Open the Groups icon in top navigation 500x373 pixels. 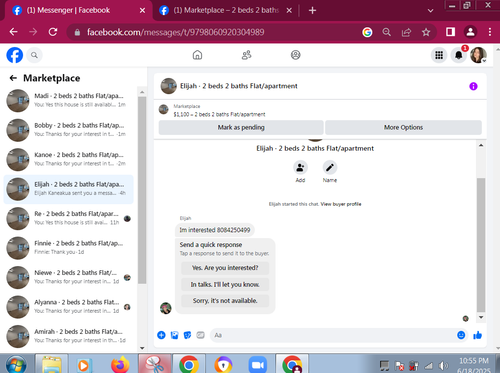click(x=295, y=55)
